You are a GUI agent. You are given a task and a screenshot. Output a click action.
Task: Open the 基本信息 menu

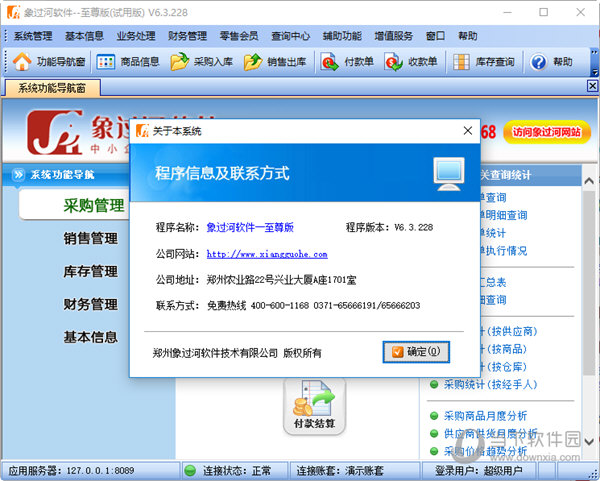pyautogui.click(x=84, y=36)
